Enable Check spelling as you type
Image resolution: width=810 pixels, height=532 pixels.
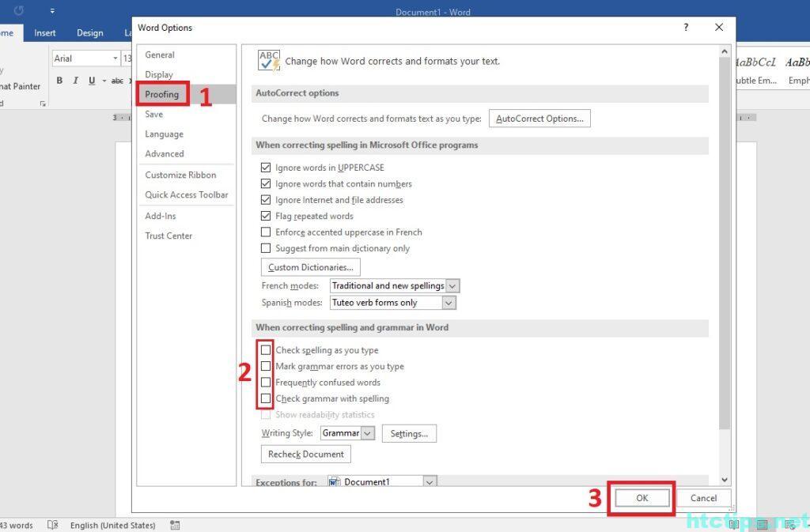pos(266,350)
